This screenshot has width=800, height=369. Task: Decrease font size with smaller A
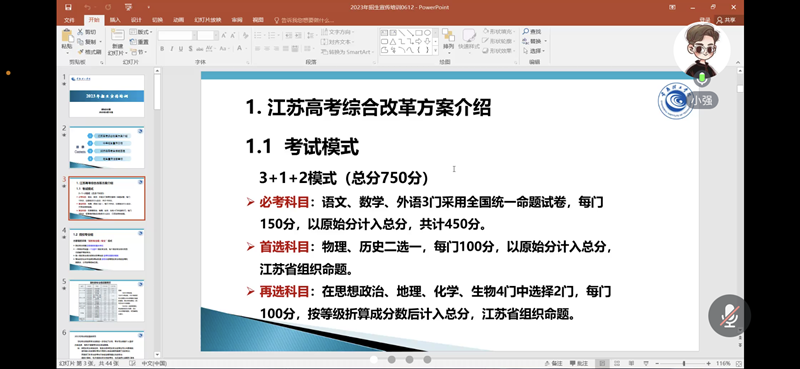(233, 35)
